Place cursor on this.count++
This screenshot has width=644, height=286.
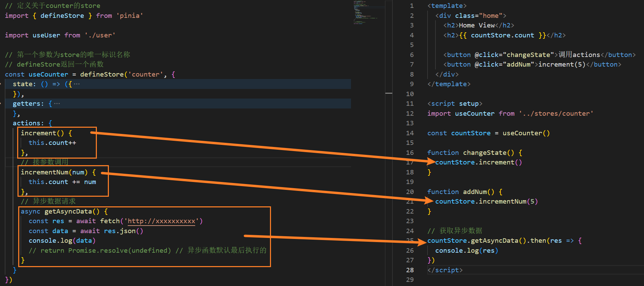click(52, 143)
